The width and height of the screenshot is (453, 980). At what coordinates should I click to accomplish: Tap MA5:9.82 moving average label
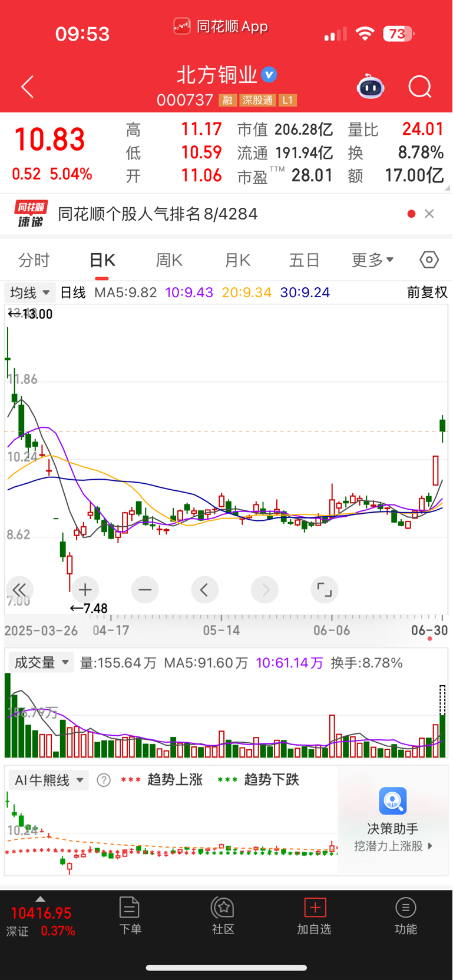125,293
